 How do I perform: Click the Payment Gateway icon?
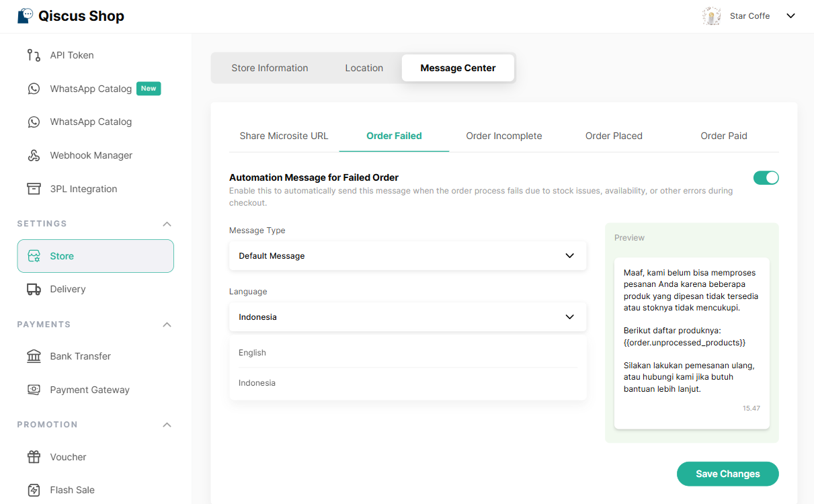coord(34,390)
